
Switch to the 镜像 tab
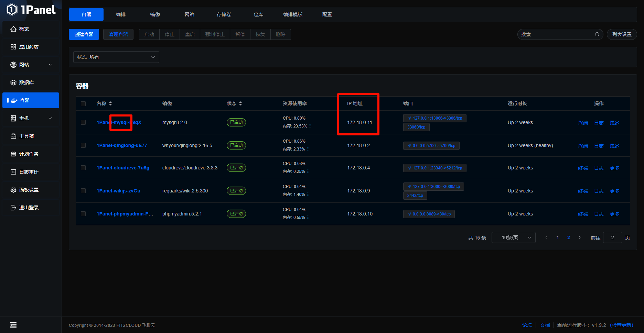[155, 14]
